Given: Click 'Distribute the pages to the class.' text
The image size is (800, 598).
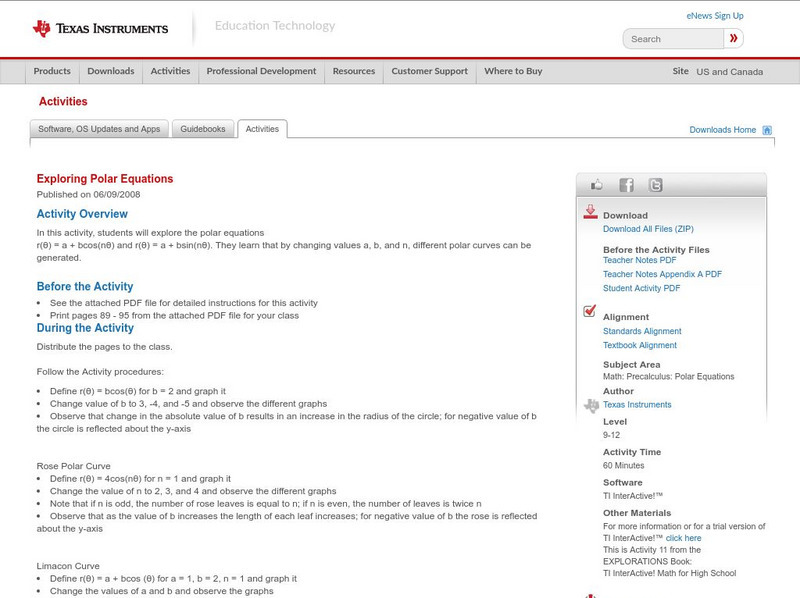Looking at the screenshot, I should (105, 347).
